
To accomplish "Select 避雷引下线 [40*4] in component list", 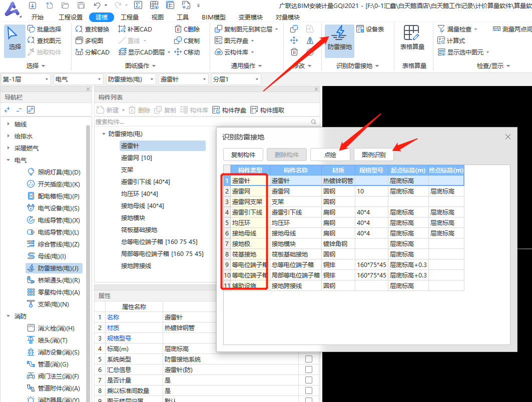I will (x=145, y=181).
